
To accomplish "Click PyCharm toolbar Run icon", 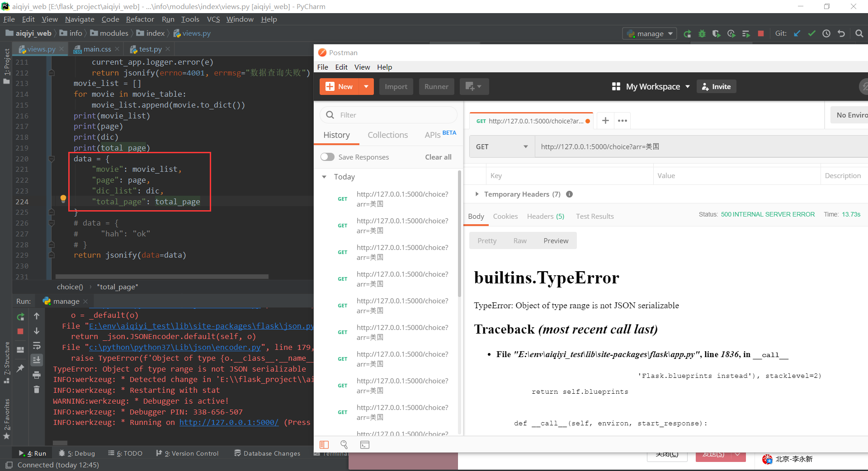I will pyautogui.click(x=687, y=33).
